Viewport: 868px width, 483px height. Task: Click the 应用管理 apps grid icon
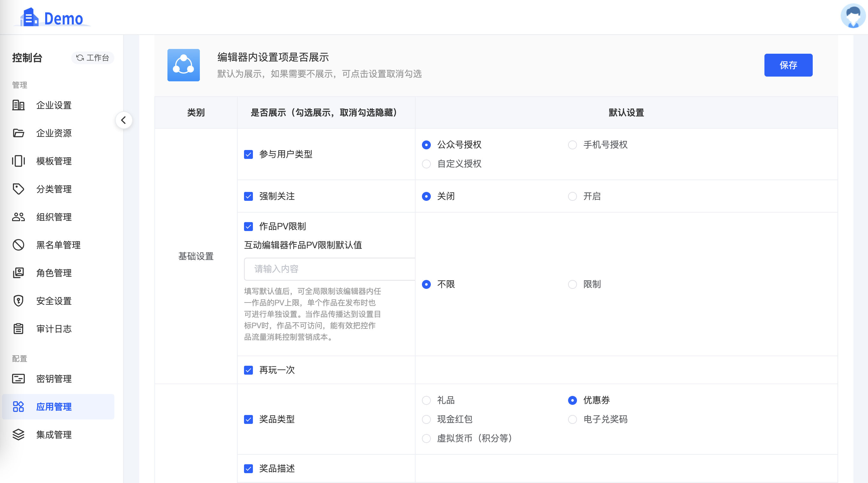18,407
